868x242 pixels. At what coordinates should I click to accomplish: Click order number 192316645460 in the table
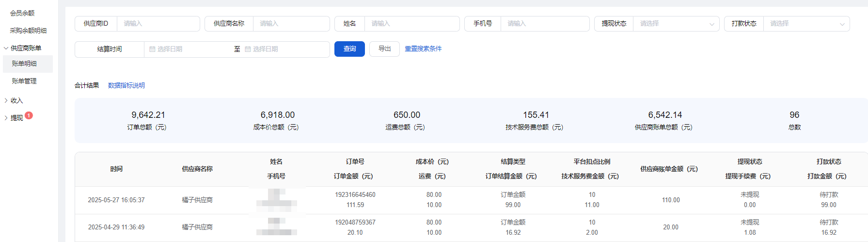355,195
